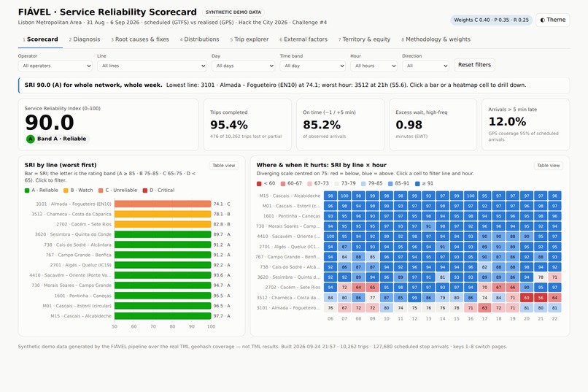Click the 3512 Charneca – Costa da Caparica bar

click(163, 214)
